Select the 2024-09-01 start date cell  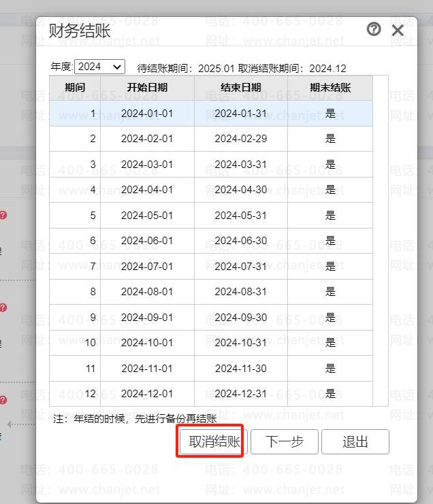[147, 318]
